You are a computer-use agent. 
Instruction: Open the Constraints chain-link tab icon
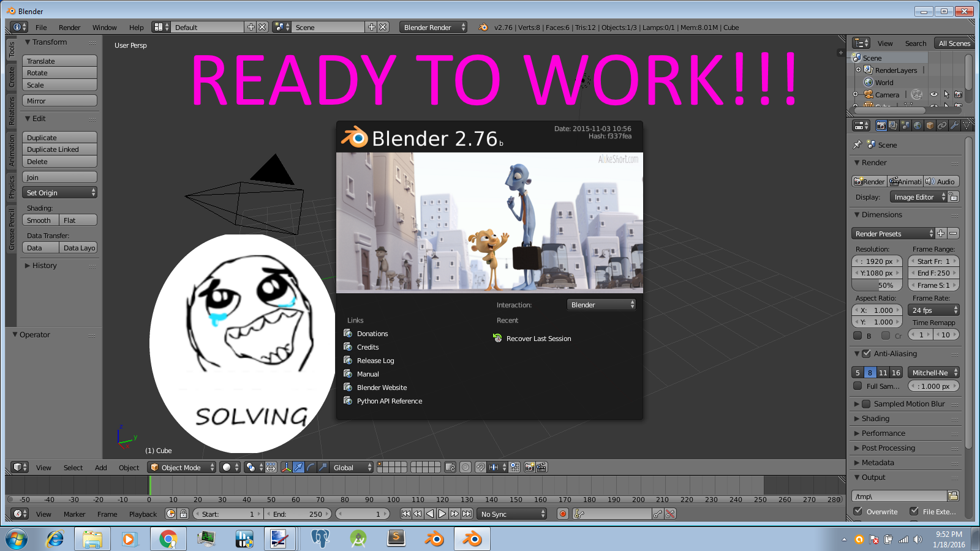click(x=942, y=126)
